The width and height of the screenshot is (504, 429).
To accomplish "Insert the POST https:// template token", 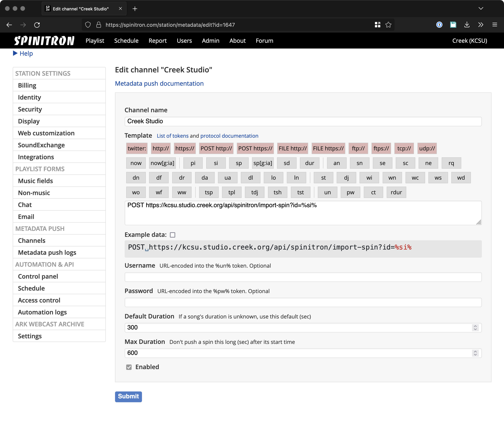I will [255, 148].
